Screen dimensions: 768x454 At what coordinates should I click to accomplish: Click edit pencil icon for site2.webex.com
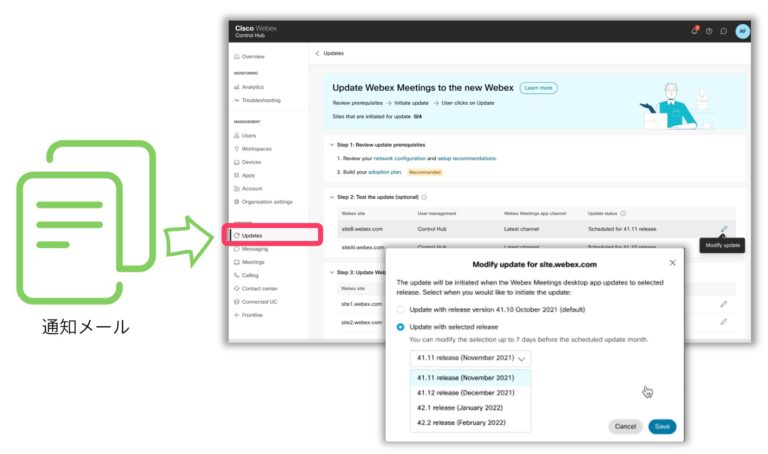(x=724, y=322)
